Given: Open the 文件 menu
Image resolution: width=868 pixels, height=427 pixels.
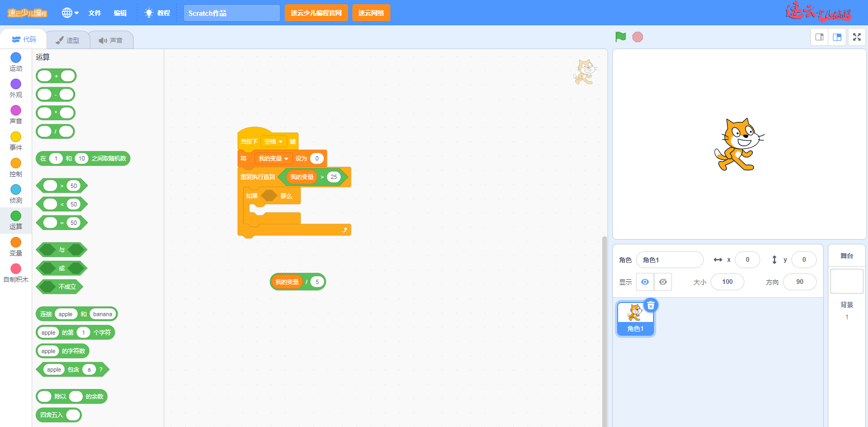Looking at the screenshot, I should (95, 13).
